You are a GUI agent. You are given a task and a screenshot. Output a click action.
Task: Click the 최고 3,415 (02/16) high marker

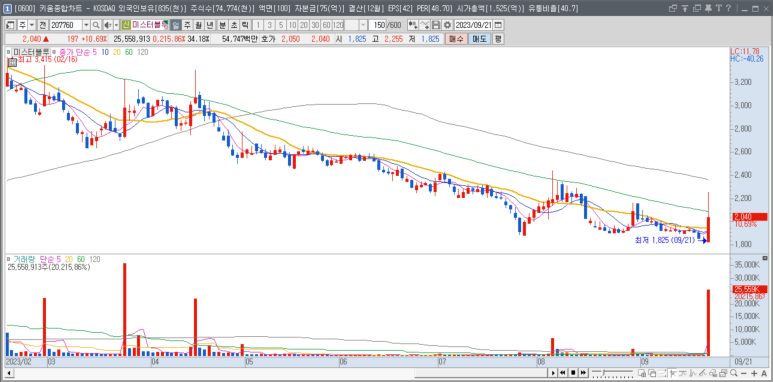pos(48,60)
